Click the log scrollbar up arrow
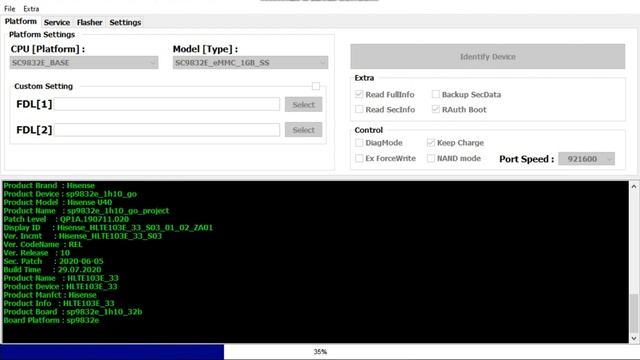640x360 pixels. (633, 186)
